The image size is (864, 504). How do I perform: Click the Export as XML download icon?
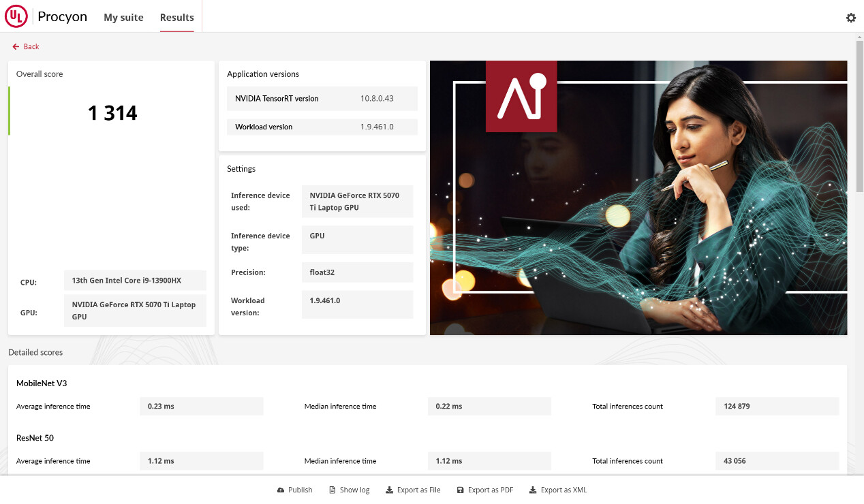coord(533,490)
